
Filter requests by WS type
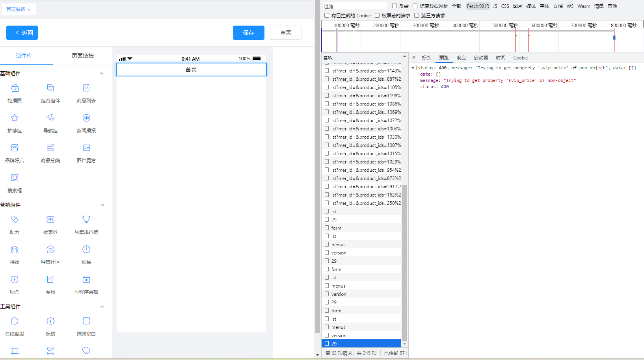(x=570, y=6)
